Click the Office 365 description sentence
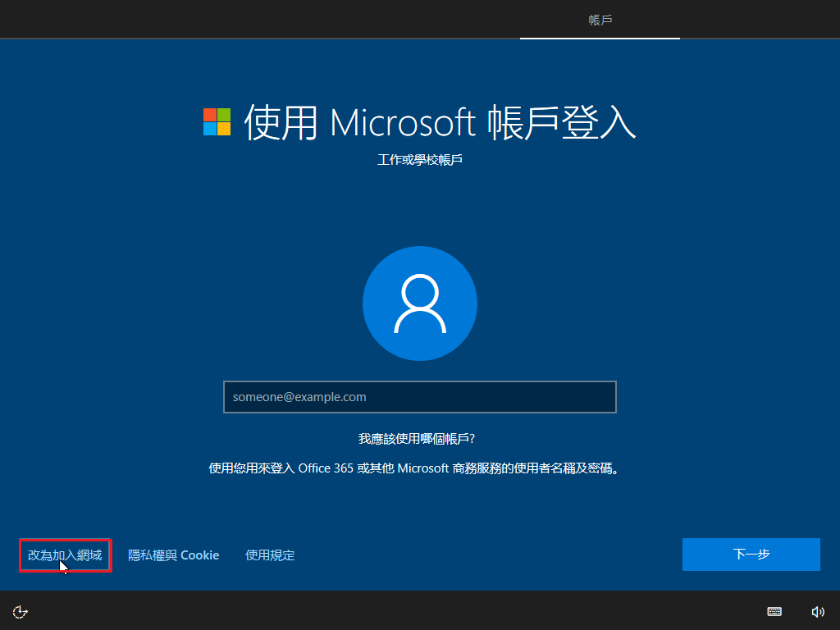 pos(414,468)
